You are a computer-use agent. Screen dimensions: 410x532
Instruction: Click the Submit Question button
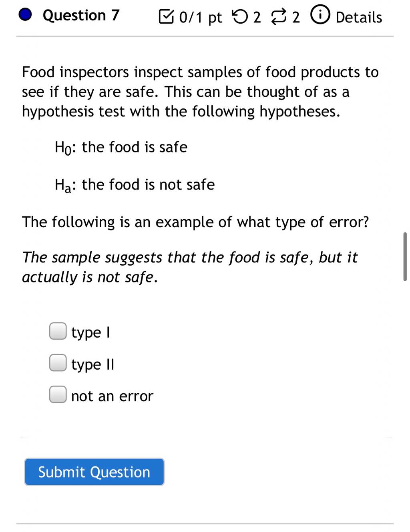94,472
